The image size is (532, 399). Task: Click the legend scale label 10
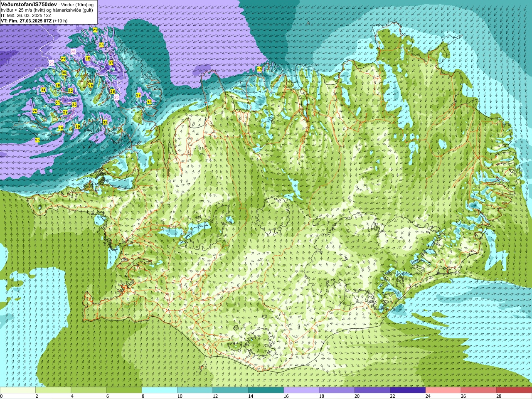coord(180,396)
